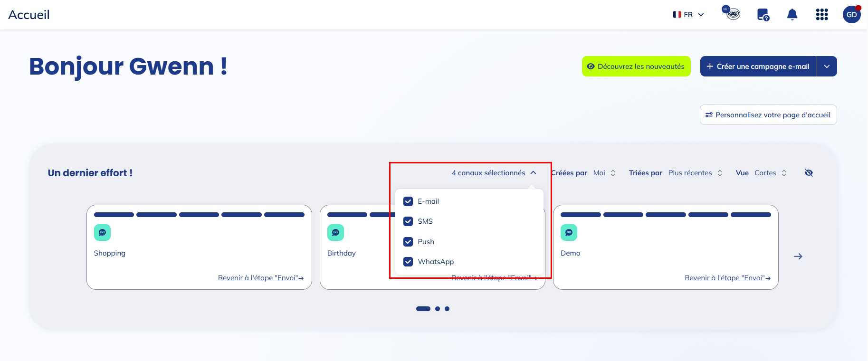This screenshot has width=868, height=361.
Task: Go to next cards with right arrow
Action: point(798,256)
